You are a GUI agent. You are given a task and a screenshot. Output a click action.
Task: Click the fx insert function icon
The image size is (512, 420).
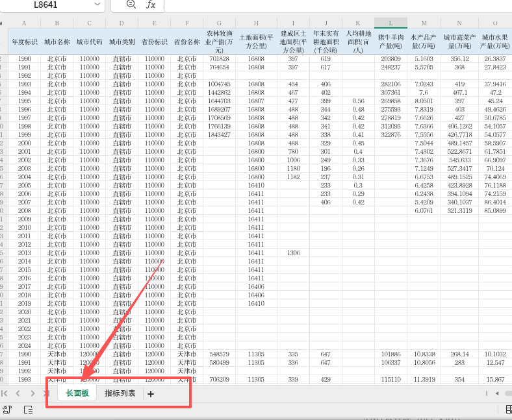151,5
